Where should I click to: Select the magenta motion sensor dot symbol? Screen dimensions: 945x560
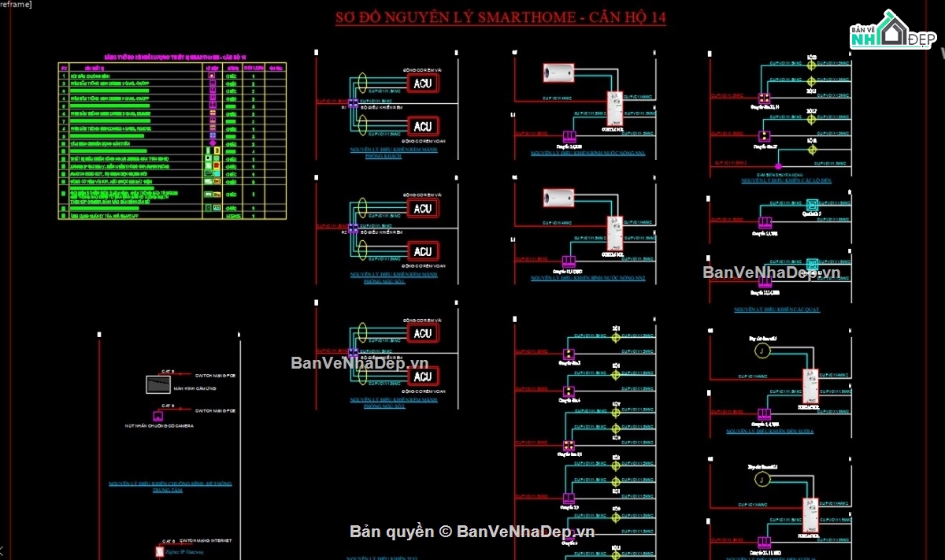pos(778,165)
